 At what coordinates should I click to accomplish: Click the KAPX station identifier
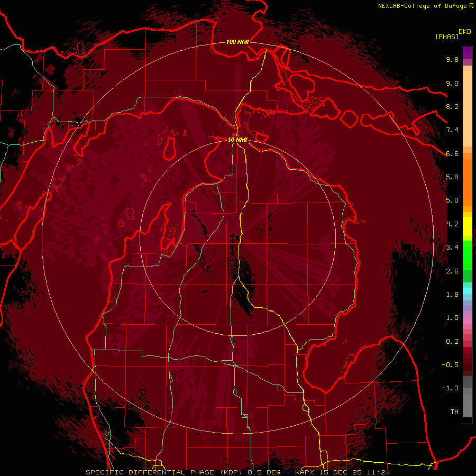tap(305, 472)
